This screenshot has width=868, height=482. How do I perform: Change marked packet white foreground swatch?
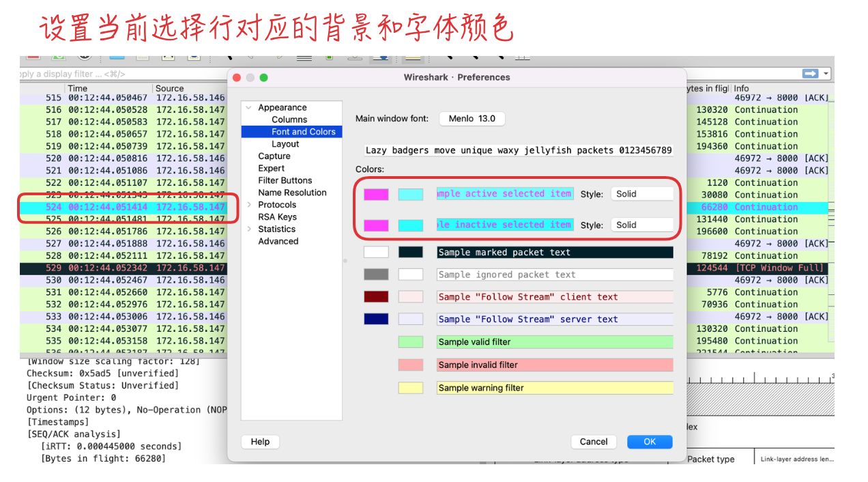pos(376,253)
